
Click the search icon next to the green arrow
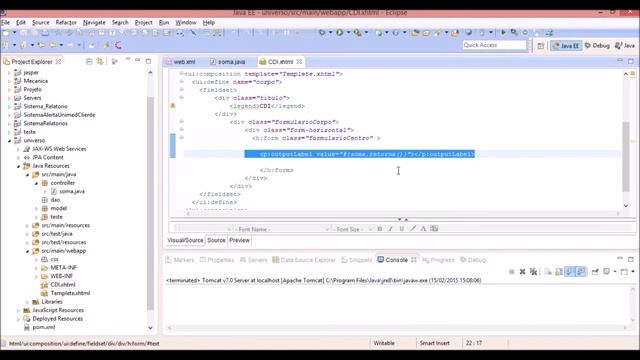click(514, 32)
